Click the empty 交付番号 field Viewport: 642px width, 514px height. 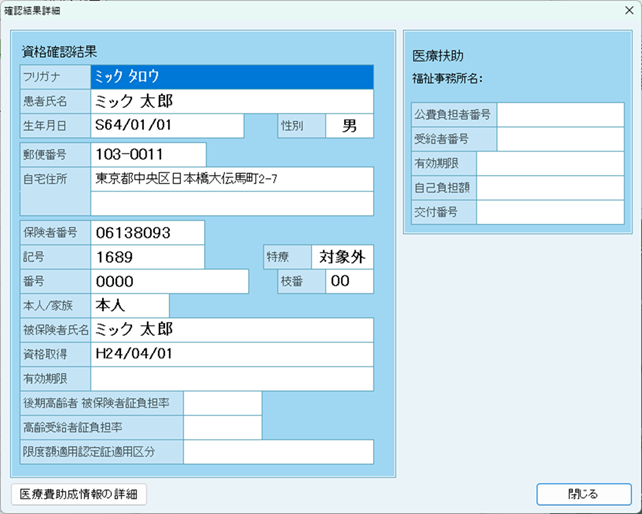click(x=550, y=212)
